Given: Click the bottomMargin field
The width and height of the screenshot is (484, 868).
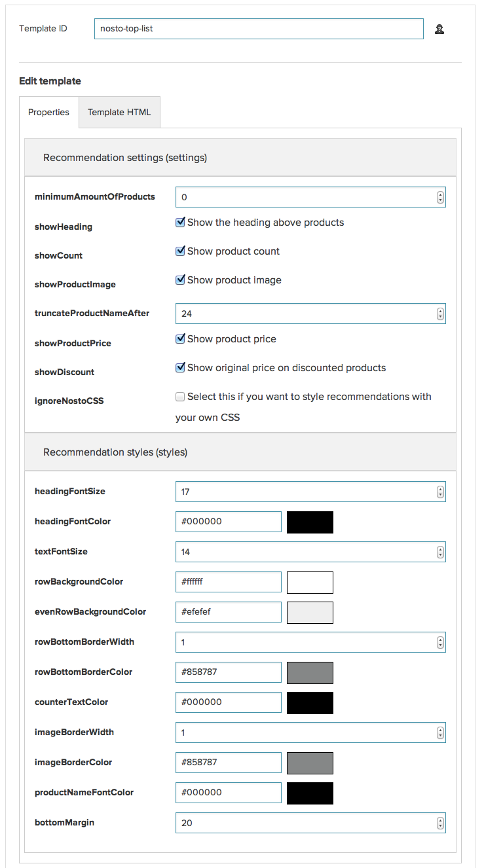Looking at the screenshot, I should tap(310, 823).
